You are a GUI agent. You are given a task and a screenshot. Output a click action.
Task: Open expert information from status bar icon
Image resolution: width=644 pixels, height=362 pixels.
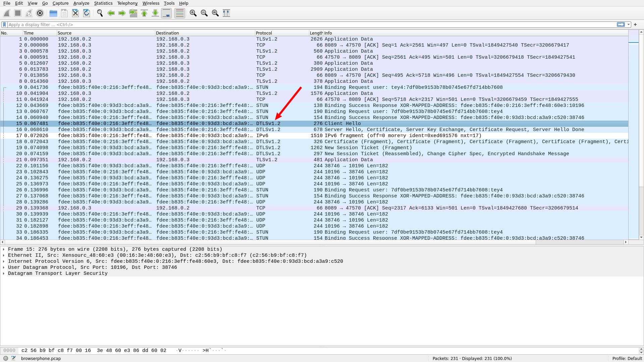pos(6,358)
